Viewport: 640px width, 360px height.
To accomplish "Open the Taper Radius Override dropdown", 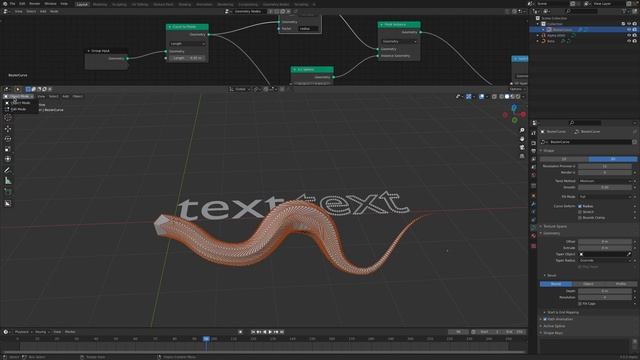I will pos(605,260).
